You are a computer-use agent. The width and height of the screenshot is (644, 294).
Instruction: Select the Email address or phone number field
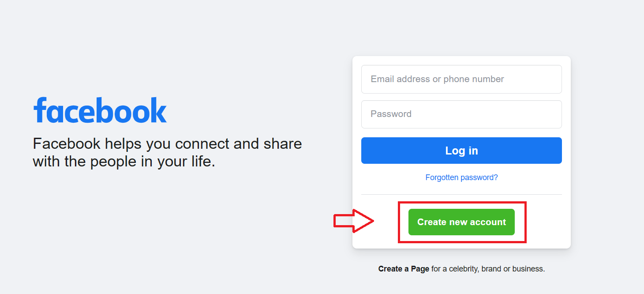tap(461, 79)
